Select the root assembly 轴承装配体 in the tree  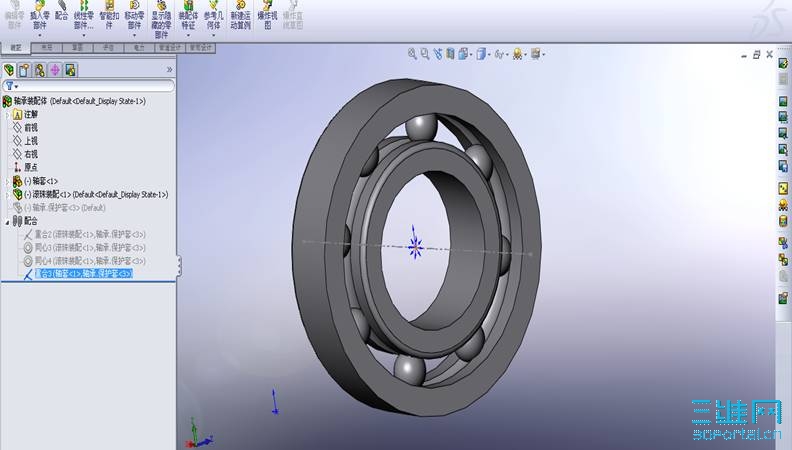pyautogui.click(x=74, y=101)
